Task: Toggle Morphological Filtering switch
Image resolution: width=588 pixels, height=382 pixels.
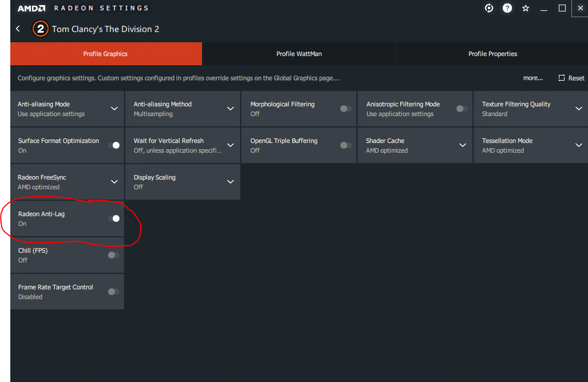Action: point(345,109)
